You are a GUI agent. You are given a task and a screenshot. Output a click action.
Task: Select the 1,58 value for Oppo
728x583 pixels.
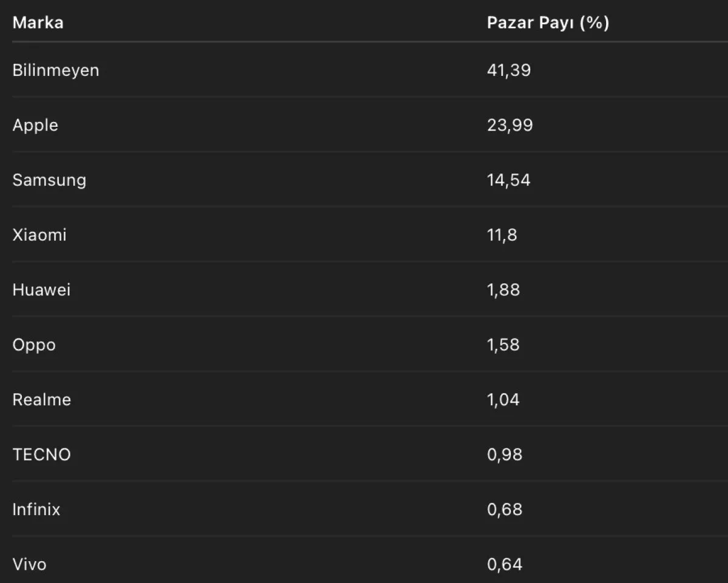tap(504, 345)
